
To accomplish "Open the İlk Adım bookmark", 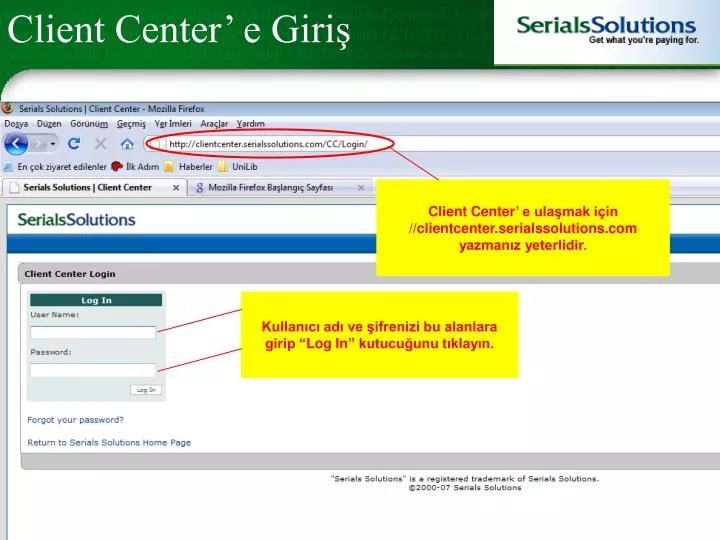I will point(135,167).
